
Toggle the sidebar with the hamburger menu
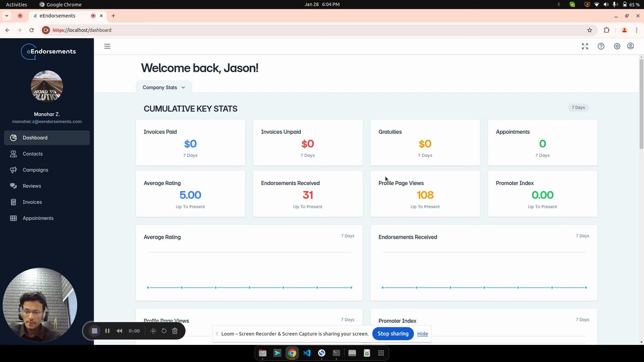click(x=107, y=46)
